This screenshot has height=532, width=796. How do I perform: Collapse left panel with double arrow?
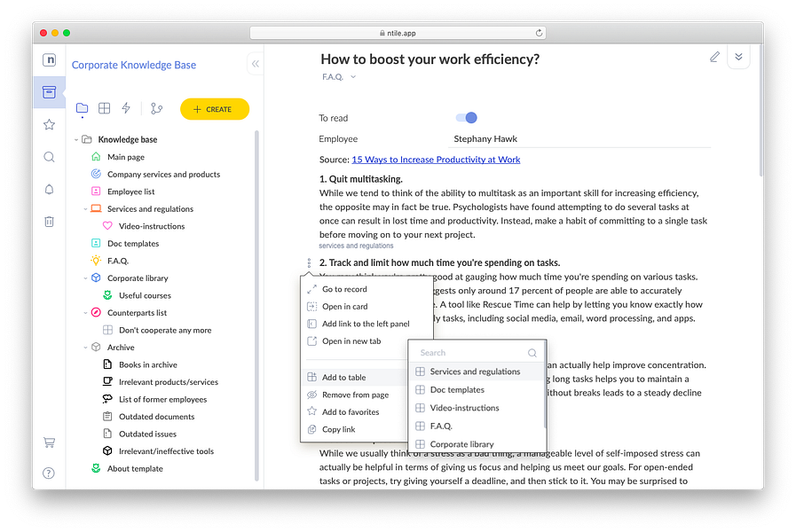[x=256, y=64]
